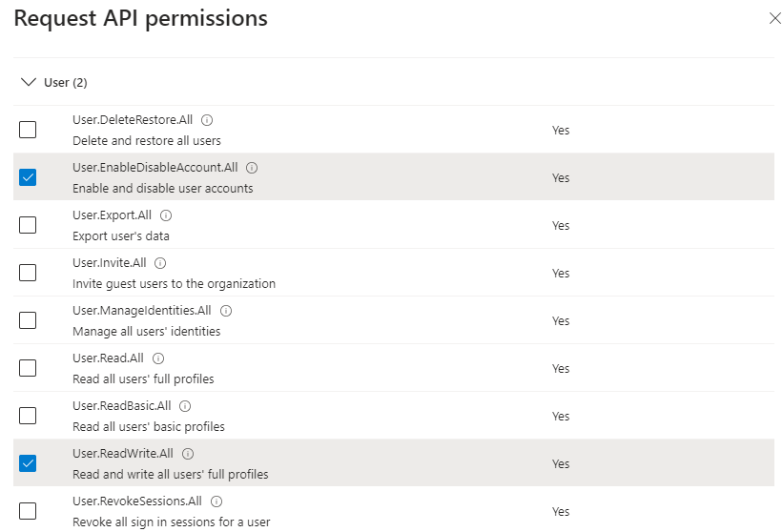Image resolution: width=783 pixels, height=532 pixels.
Task: Tick the User.Invite.All checkbox
Action: 28,273
